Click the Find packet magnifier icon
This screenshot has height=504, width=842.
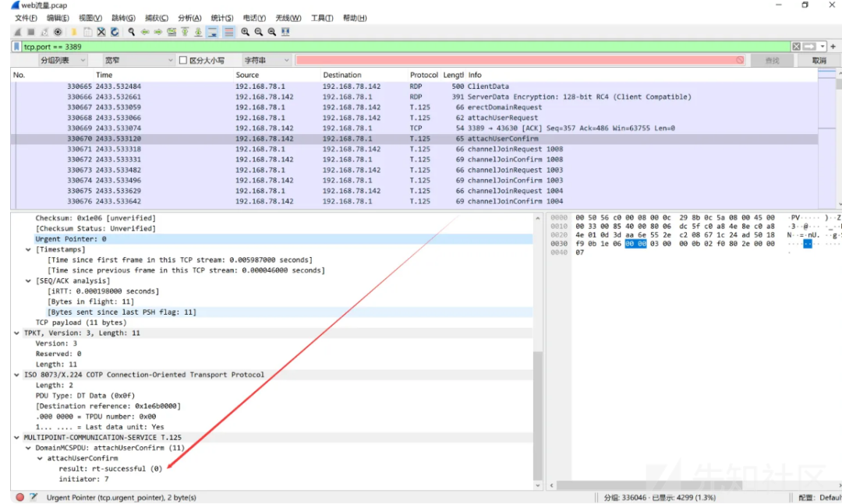(131, 32)
